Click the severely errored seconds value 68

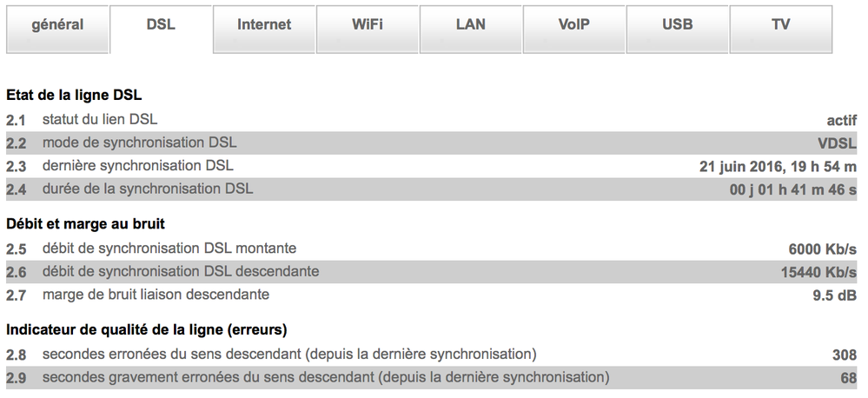point(848,378)
